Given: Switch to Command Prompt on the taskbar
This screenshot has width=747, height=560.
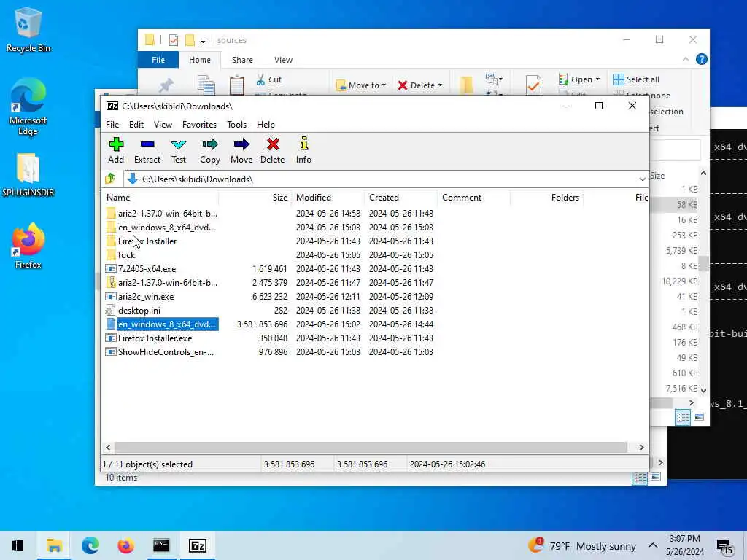Looking at the screenshot, I should click(161, 545).
